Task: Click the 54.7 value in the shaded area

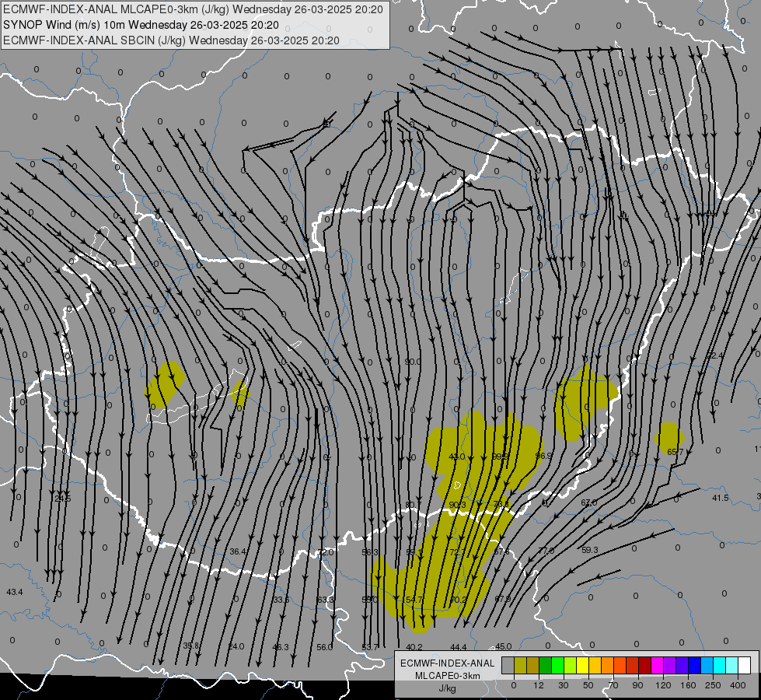Action: 414,600
